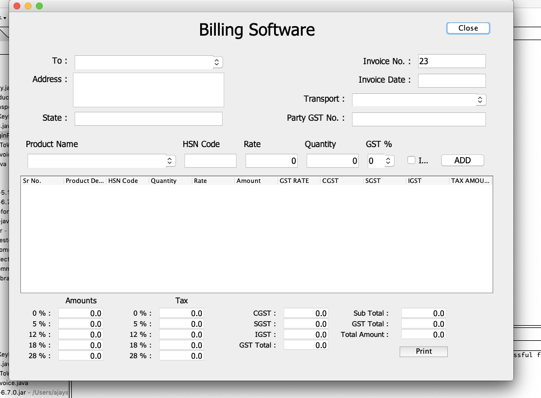The width and height of the screenshot is (541, 398).
Task: Click the Tax 28 % field
Action: pyautogui.click(x=181, y=356)
